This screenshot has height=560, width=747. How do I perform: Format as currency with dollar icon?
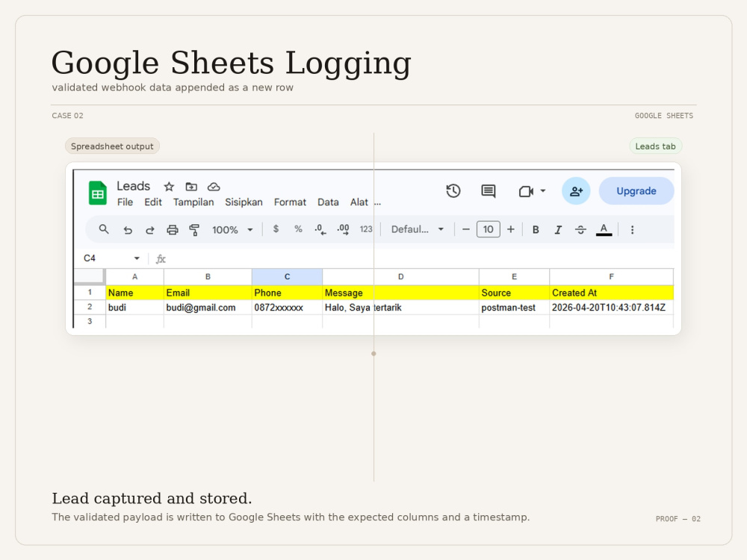click(276, 229)
